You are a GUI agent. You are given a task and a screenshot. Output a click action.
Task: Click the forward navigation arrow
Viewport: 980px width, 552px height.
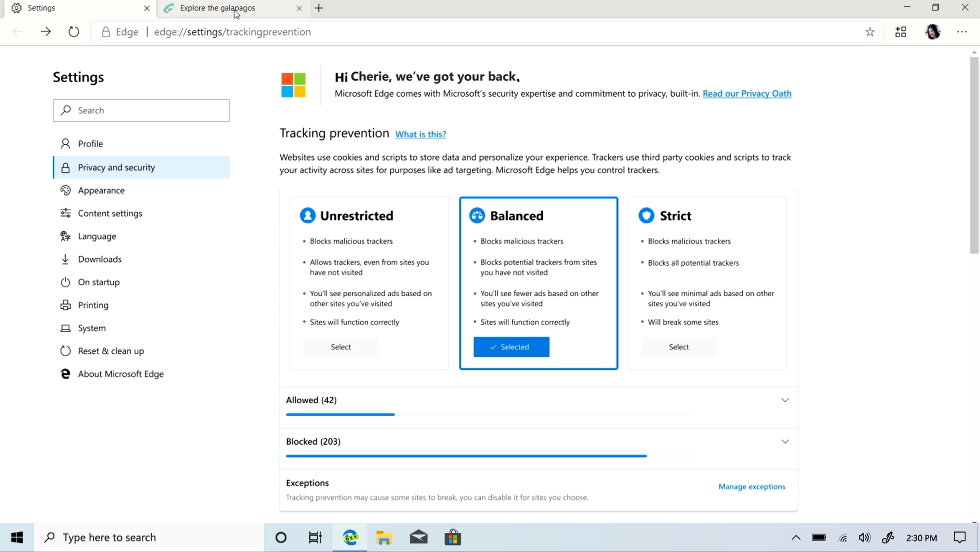(x=45, y=32)
